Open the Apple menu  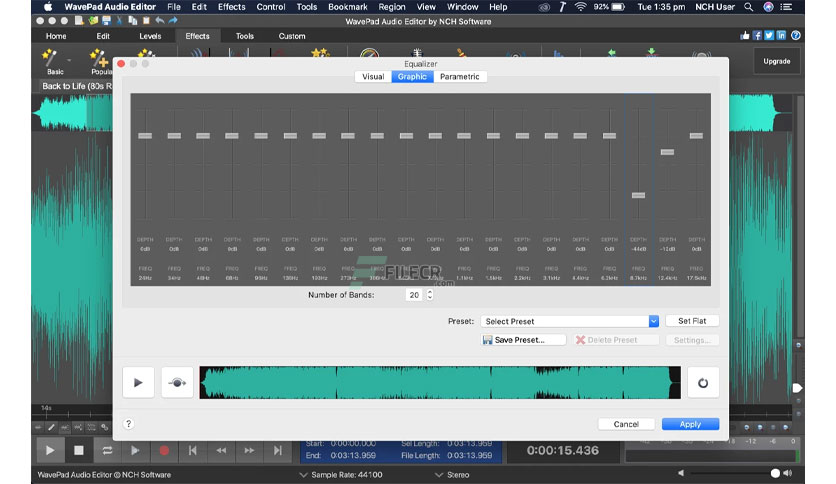click(x=48, y=7)
